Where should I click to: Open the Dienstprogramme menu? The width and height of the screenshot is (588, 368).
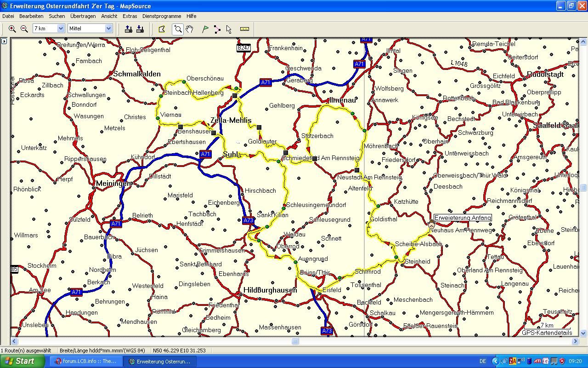coord(161,16)
